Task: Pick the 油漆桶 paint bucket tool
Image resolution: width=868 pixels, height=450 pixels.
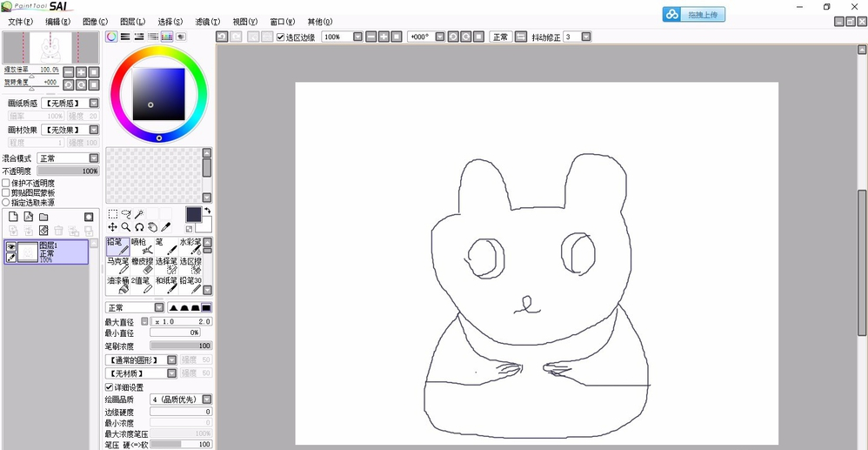Action: pyautogui.click(x=117, y=285)
